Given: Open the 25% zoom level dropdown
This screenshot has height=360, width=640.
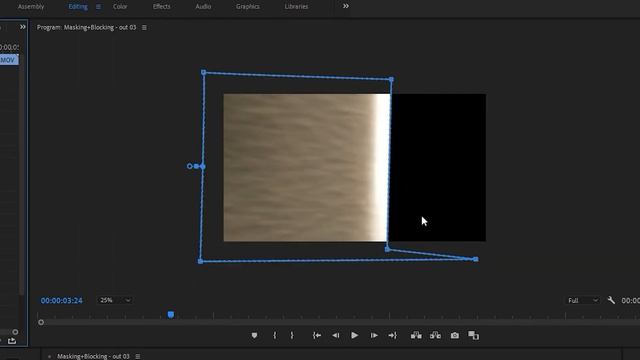Looking at the screenshot, I should (x=115, y=300).
